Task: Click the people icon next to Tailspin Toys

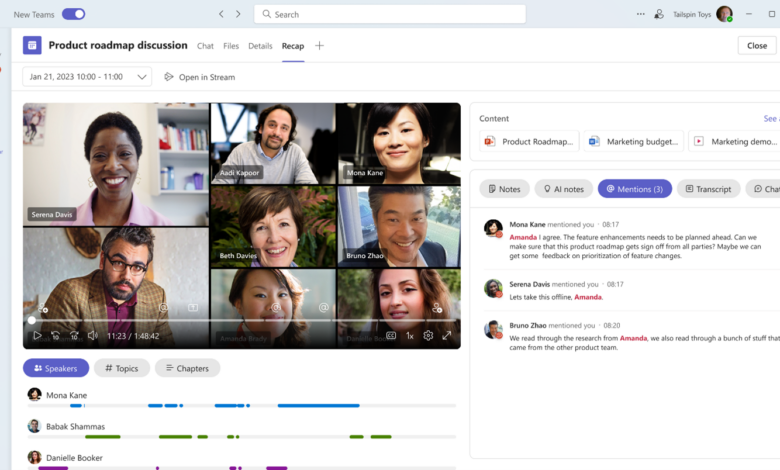Action: 659,14
